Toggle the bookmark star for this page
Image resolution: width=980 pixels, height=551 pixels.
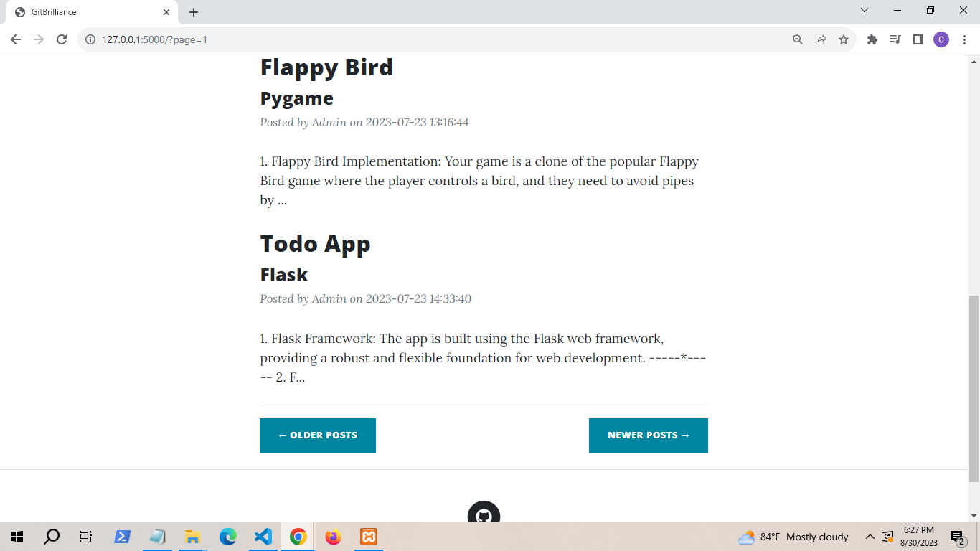(x=844, y=39)
